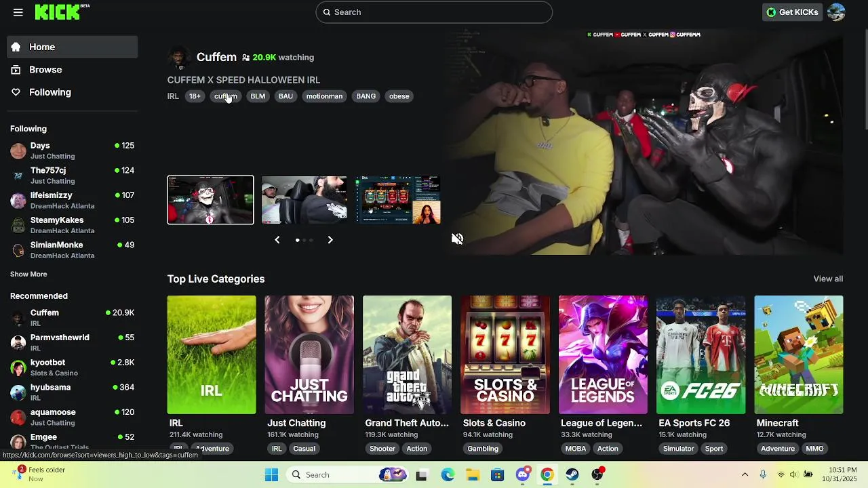Click the MMO tag under Minecraft
This screenshot has width=868, height=488.
814,449
